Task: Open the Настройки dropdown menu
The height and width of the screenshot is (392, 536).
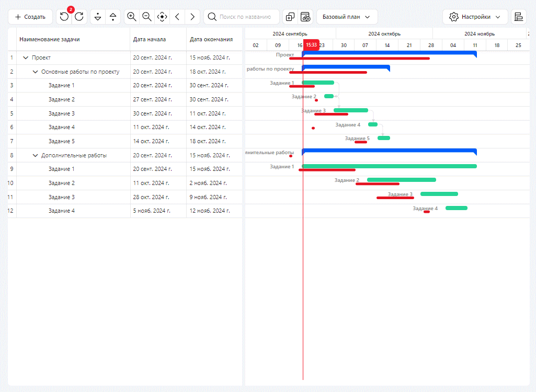Action: 475,17
